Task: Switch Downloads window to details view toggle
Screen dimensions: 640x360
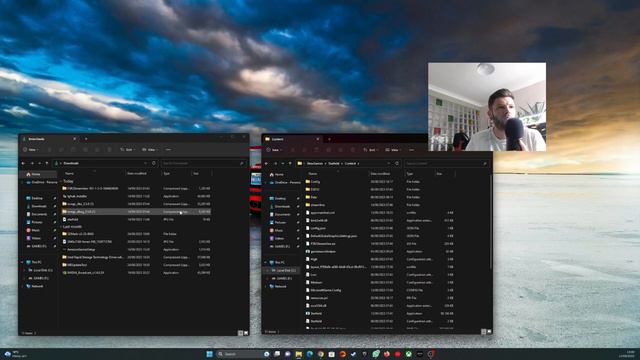Action: click(x=240, y=333)
